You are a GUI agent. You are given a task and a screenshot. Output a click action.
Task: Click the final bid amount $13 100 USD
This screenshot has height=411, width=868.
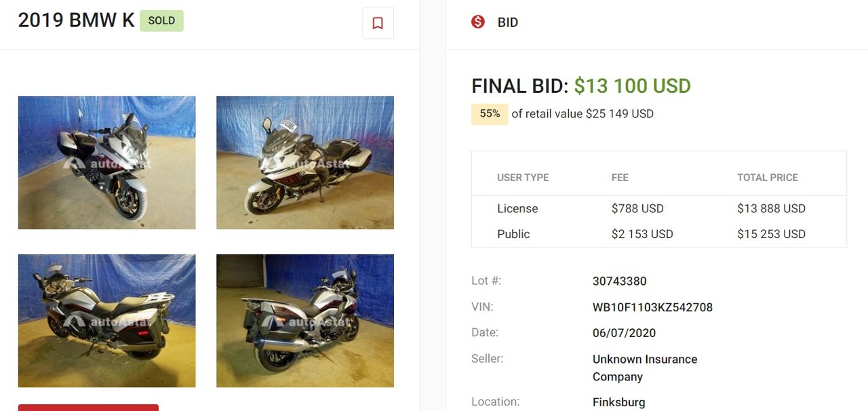(632, 86)
